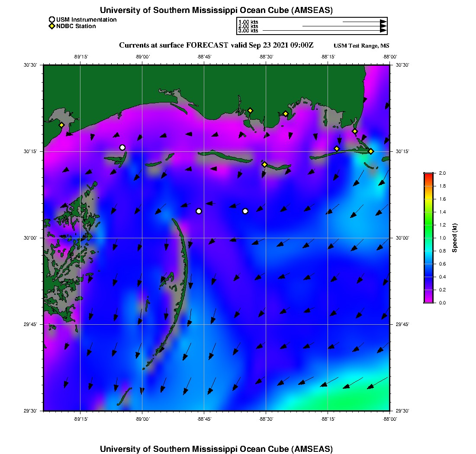Screen dimensions: 476x454
Task: Click the bottom-axis '-88°15'' longitude label
Action: pos(328,419)
